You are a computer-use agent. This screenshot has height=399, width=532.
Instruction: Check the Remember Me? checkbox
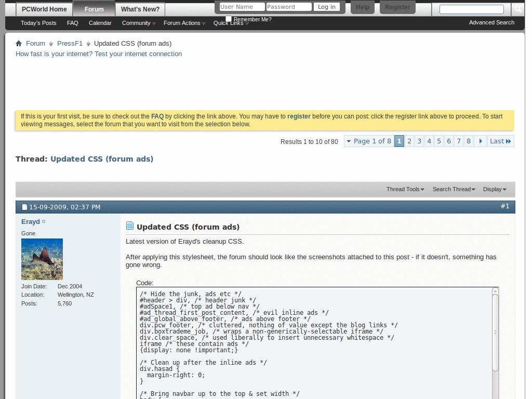coord(228,18)
